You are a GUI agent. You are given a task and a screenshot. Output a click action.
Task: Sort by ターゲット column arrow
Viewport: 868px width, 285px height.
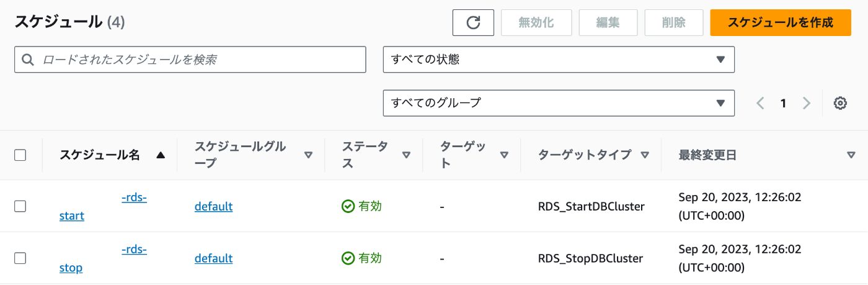click(x=504, y=155)
